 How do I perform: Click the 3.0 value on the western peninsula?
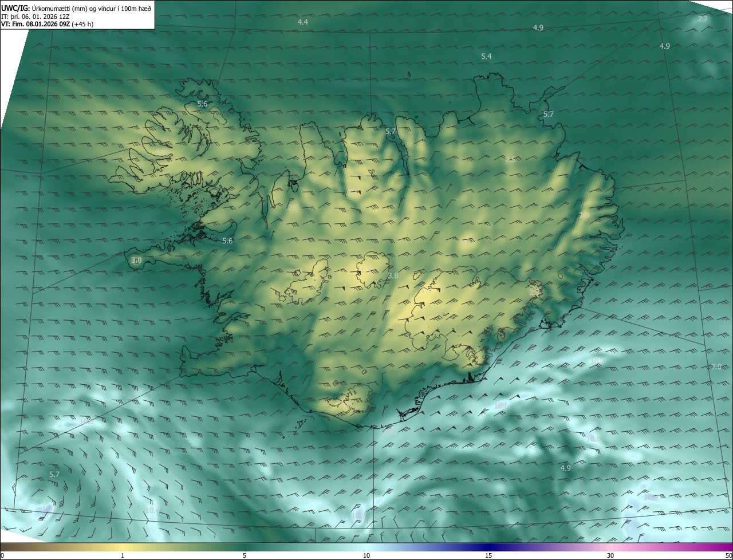(x=136, y=261)
